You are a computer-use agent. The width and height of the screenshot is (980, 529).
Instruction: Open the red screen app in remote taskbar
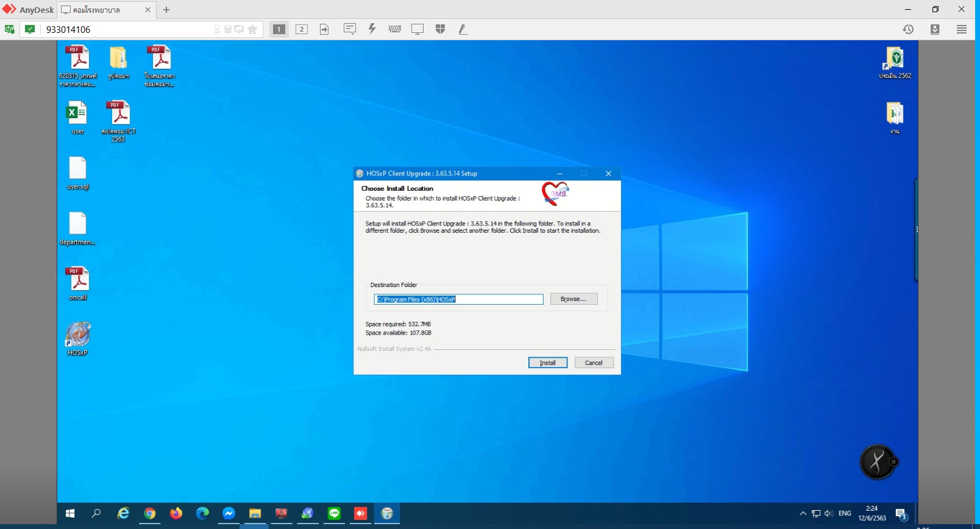coord(281,514)
